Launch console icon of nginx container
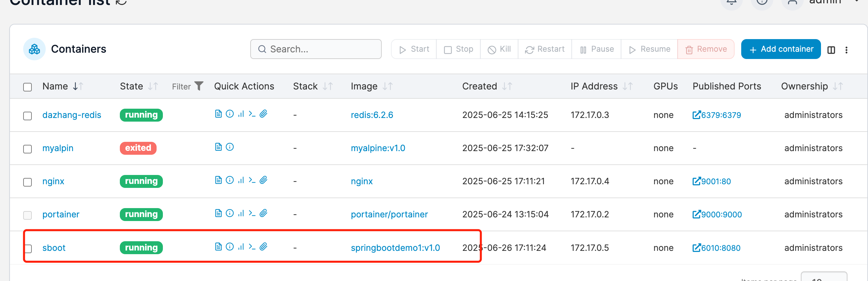Image resolution: width=868 pixels, height=281 pixels. (252, 180)
